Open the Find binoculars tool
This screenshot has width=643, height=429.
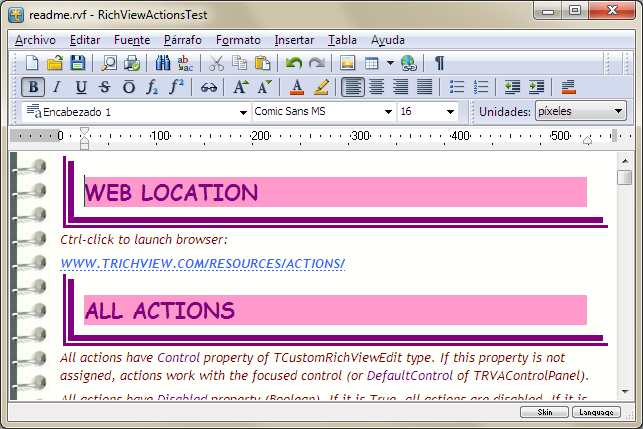(164, 63)
